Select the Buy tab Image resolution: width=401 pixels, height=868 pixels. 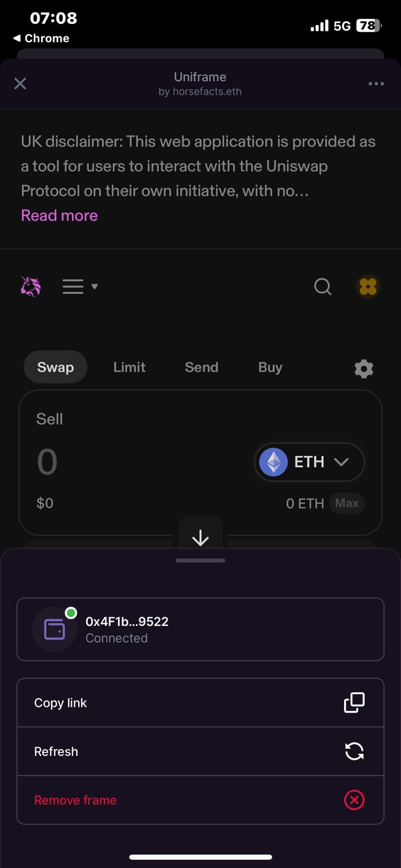click(270, 367)
